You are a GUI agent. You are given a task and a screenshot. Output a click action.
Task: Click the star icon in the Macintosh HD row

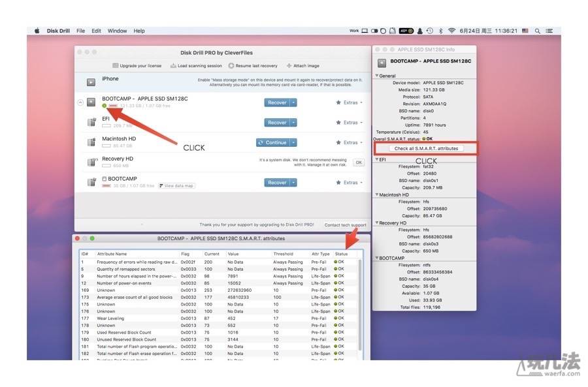coord(338,142)
